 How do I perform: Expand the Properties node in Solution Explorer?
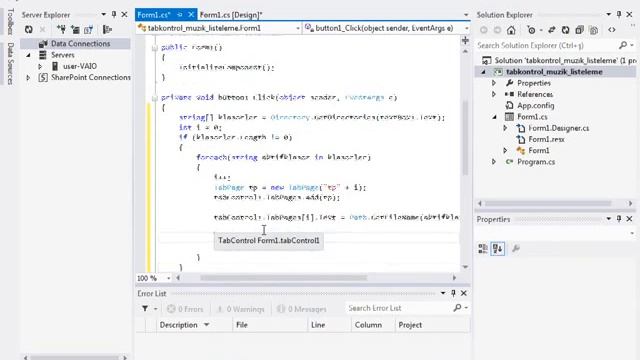point(494,83)
